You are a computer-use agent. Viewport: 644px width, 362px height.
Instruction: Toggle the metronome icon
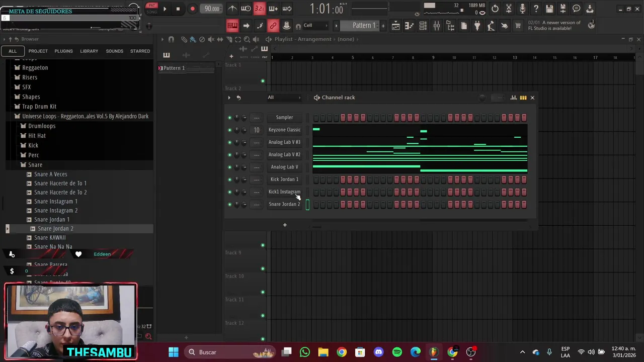click(232, 9)
